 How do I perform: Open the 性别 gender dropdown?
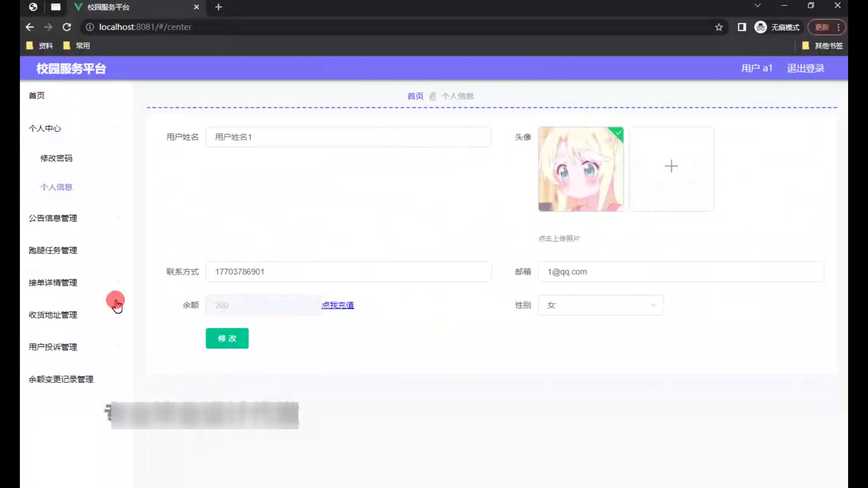600,305
